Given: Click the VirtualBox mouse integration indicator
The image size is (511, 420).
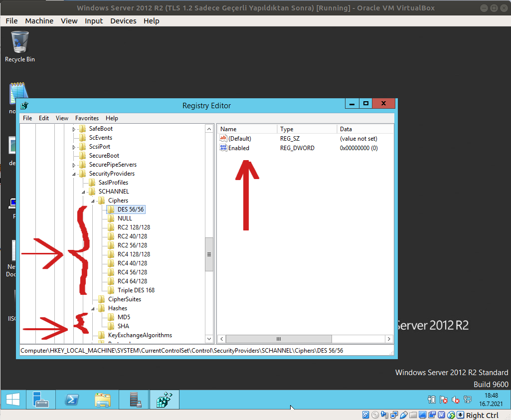Looking at the screenshot, I should (x=451, y=415).
